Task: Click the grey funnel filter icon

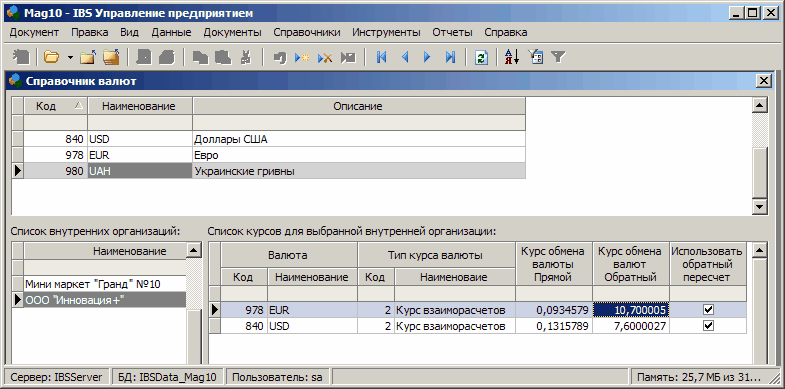Action: click(x=558, y=57)
